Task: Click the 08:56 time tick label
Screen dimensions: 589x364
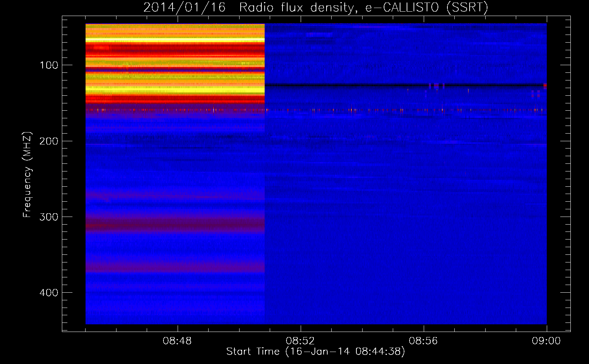Action: (x=423, y=341)
